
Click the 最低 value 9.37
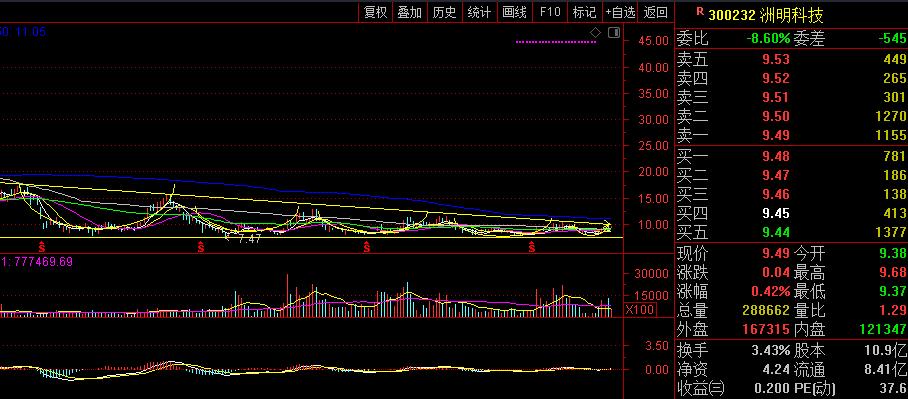[892, 291]
